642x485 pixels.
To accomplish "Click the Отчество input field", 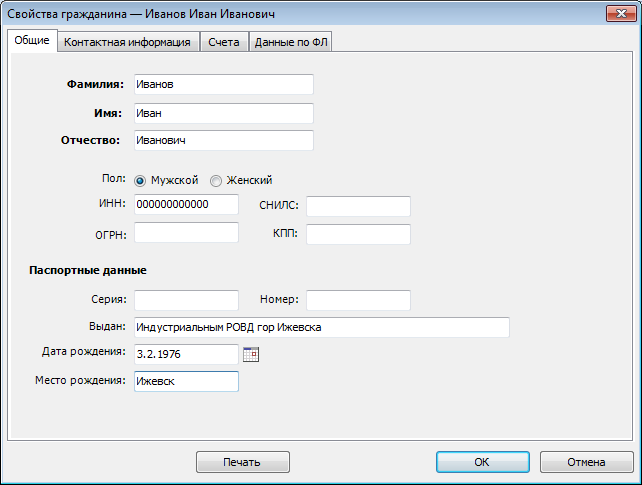I will [x=223, y=141].
